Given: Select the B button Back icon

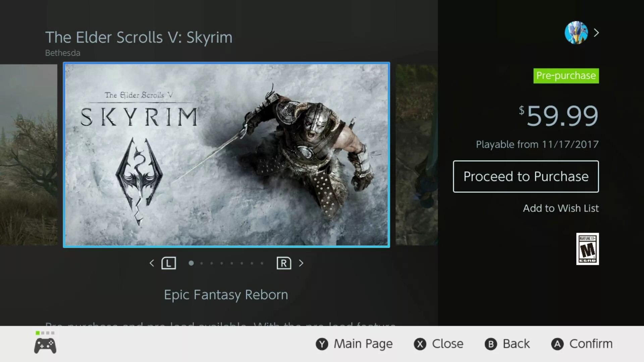Looking at the screenshot, I should [490, 344].
